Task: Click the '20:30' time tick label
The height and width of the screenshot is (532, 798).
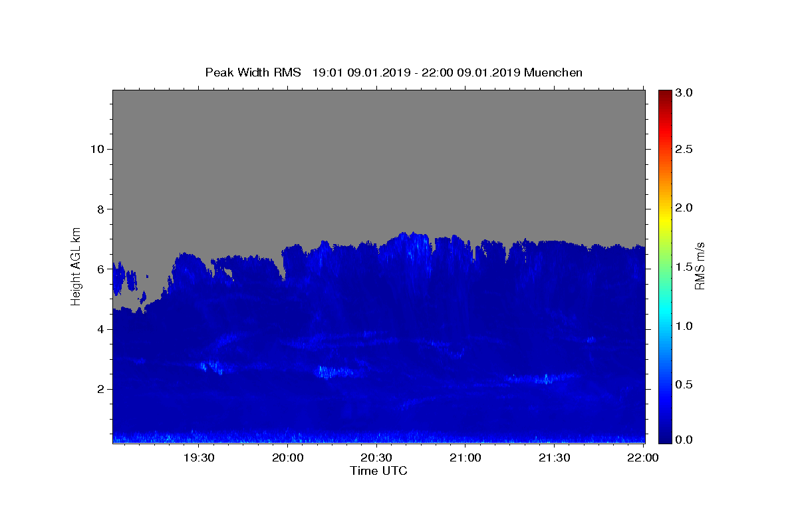Action: pos(376,458)
